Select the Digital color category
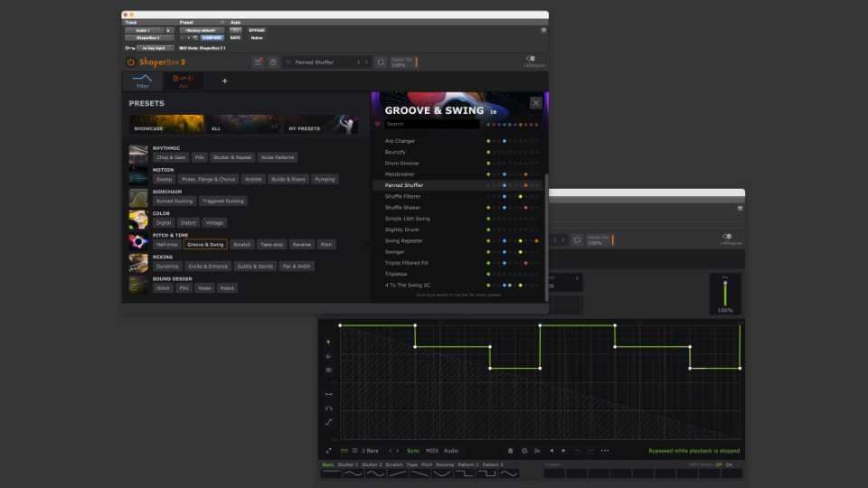 click(164, 223)
